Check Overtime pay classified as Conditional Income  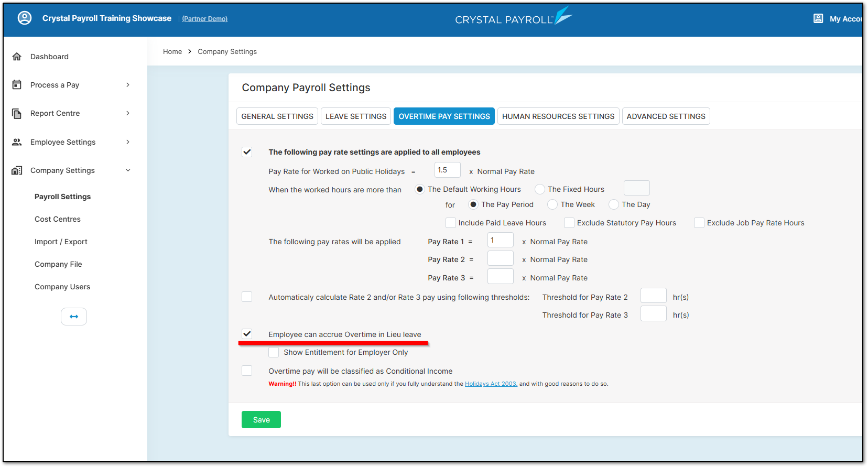247,371
